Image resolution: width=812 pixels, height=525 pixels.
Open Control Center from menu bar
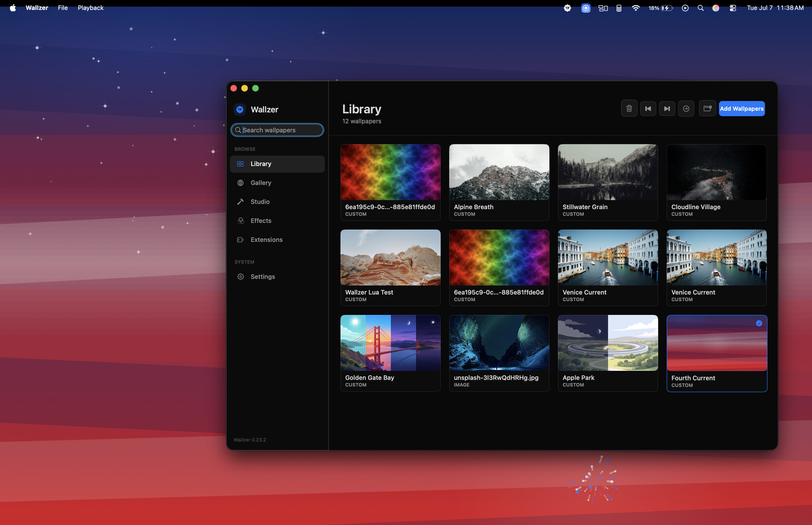pyautogui.click(x=733, y=8)
